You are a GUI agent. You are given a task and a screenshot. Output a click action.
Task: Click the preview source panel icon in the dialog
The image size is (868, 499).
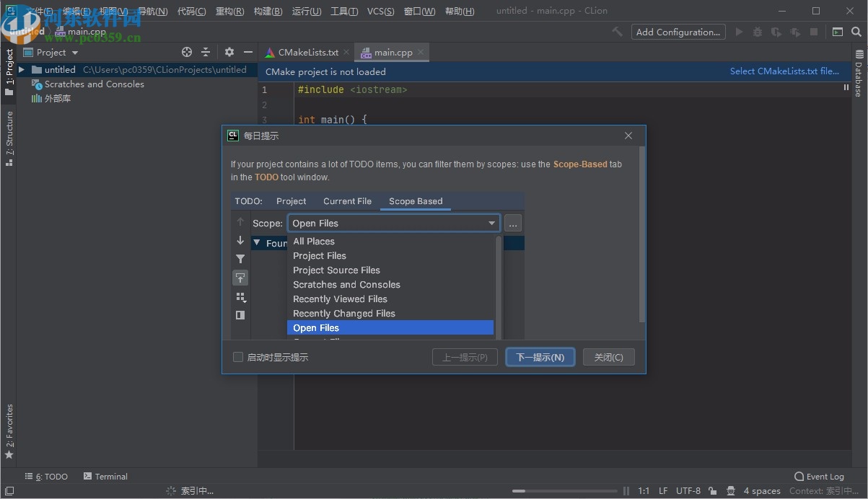pos(240,315)
